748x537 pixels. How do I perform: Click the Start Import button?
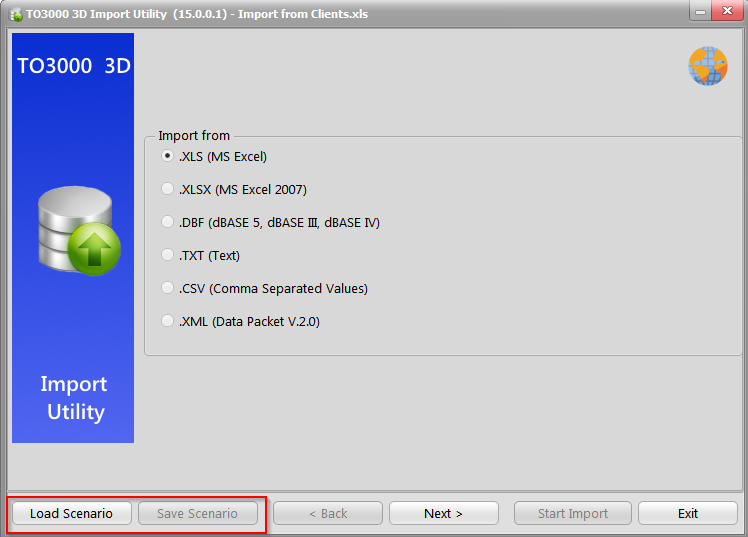tap(572, 513)
